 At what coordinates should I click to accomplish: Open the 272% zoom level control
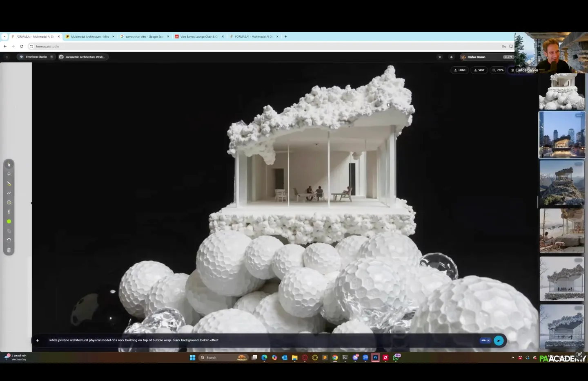(x=498, y=70)
